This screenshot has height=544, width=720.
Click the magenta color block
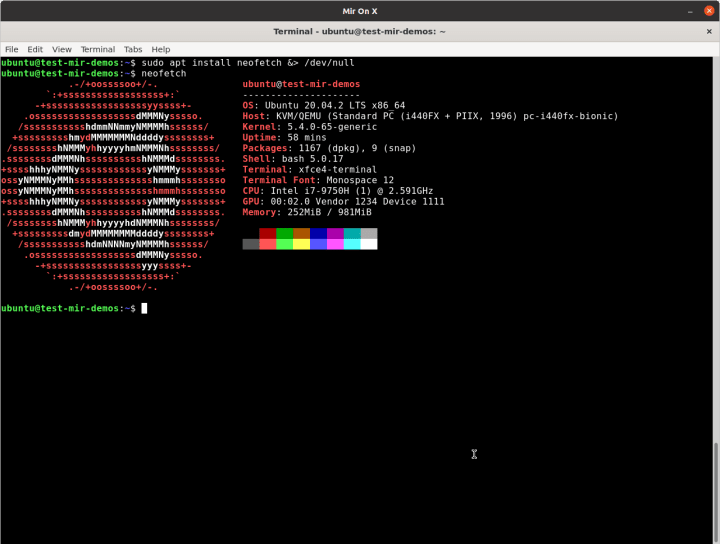[335, 233]
